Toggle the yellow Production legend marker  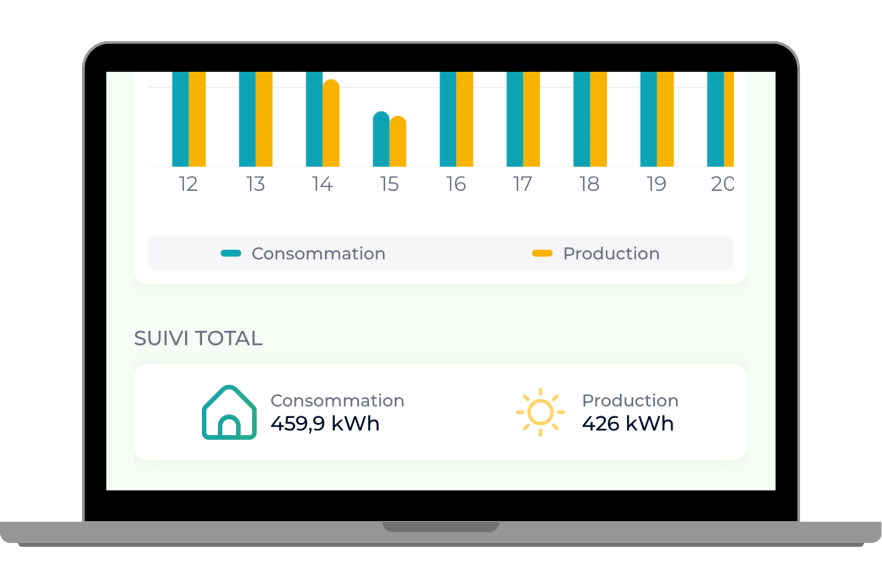[542, 253]
